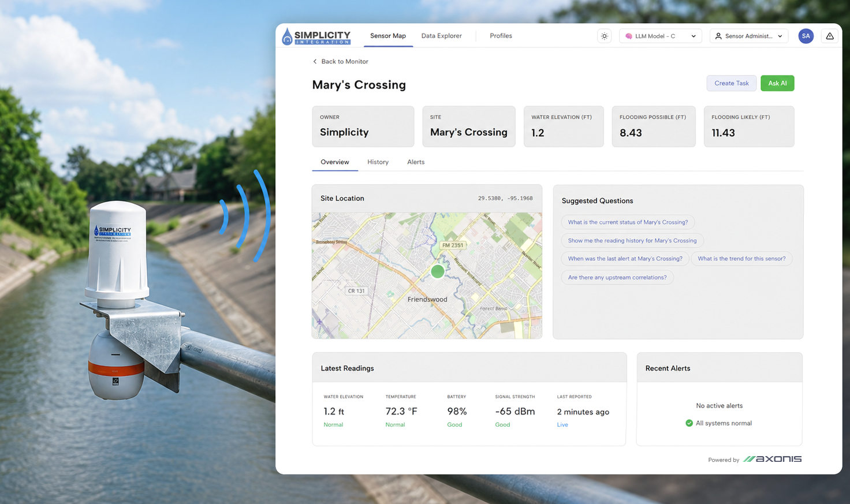Select the History tab

point(378,162)
